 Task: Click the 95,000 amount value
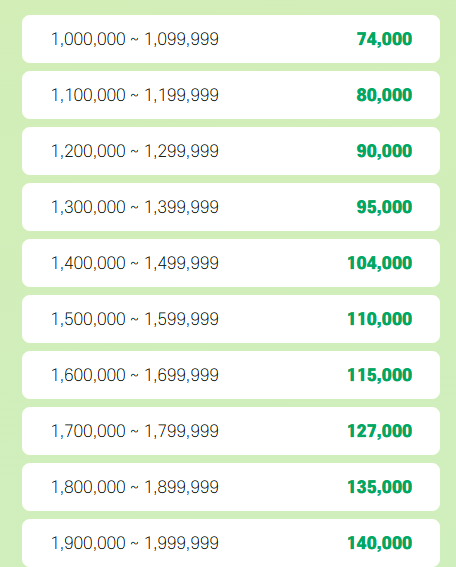[x=384, y=207]
